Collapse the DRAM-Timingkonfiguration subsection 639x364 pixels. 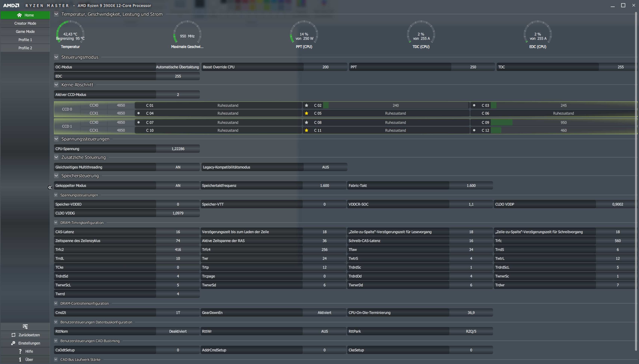[x=56, y=223]
